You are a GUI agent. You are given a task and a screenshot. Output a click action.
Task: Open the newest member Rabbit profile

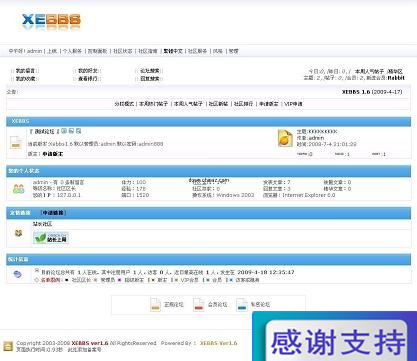click(396, 78)
